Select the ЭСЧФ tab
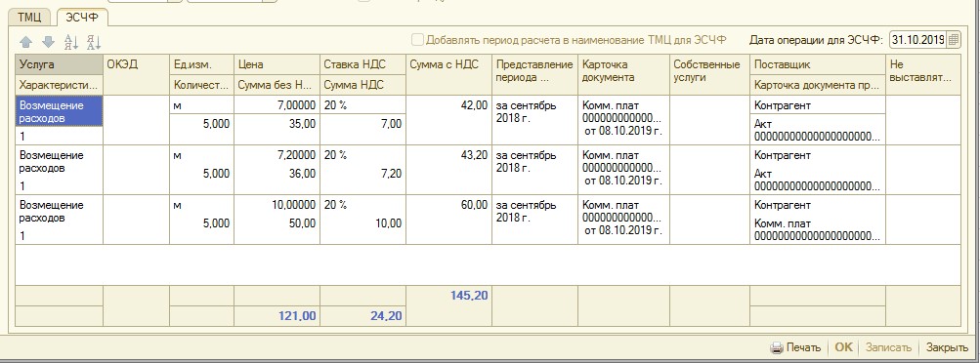The image size is (980, 363). (x=82, y=17)
